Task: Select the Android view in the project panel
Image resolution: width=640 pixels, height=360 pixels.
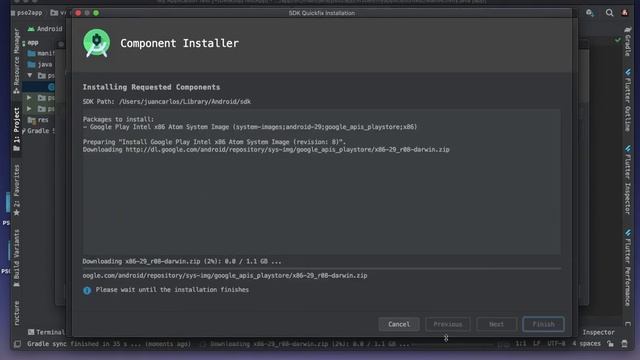Action: (45, 29)
